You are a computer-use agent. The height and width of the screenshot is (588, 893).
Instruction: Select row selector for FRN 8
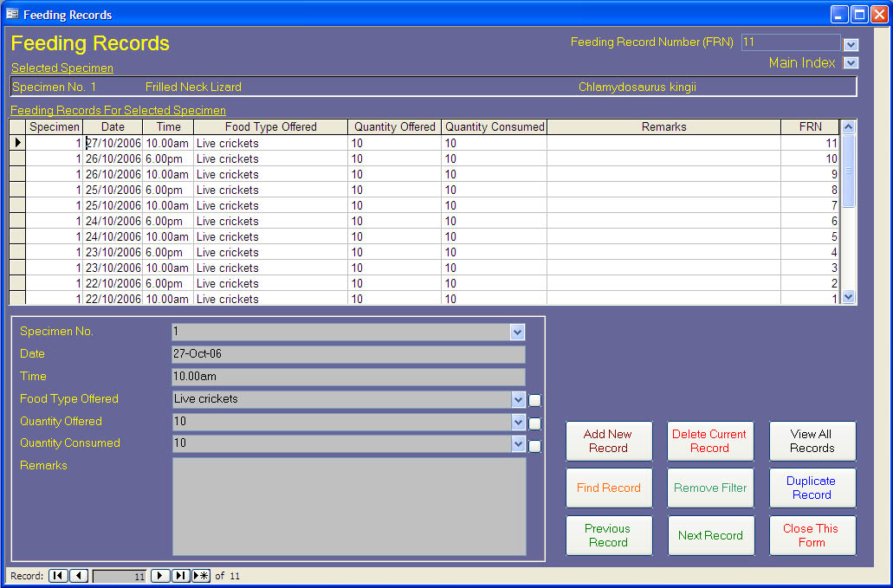tap(17, 191)
